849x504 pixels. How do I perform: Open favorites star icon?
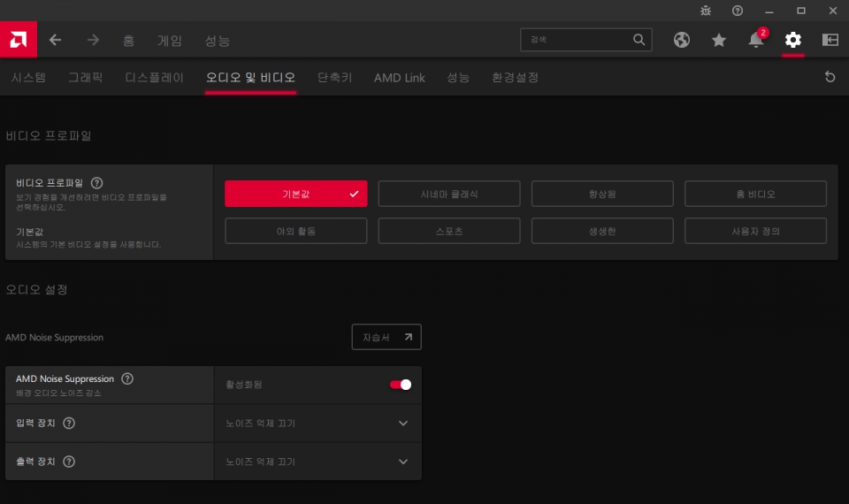(718, 40)
